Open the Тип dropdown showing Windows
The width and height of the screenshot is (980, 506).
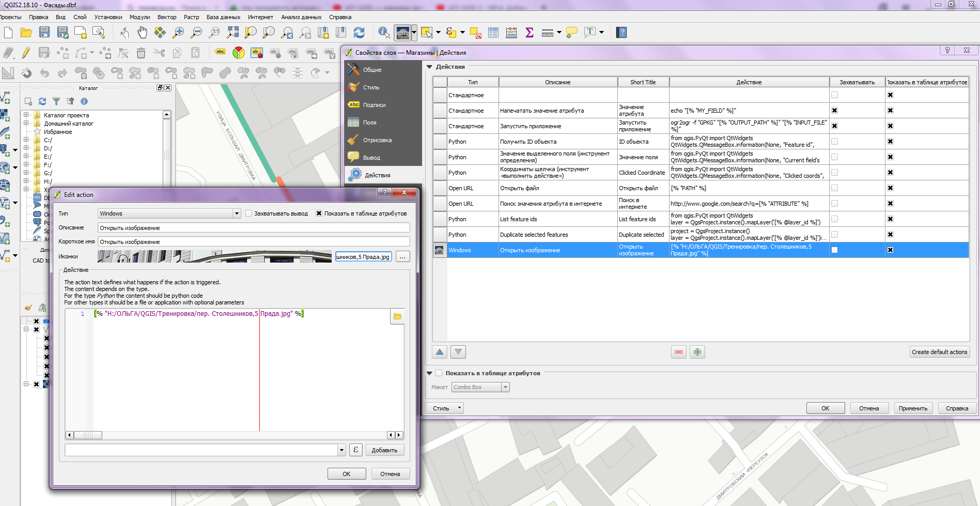(x=169, y=213)
